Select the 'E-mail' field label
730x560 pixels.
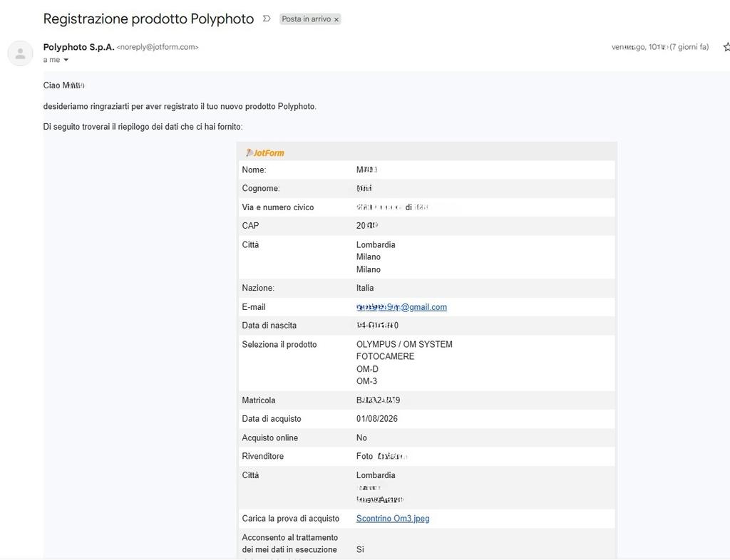[253, 307]
